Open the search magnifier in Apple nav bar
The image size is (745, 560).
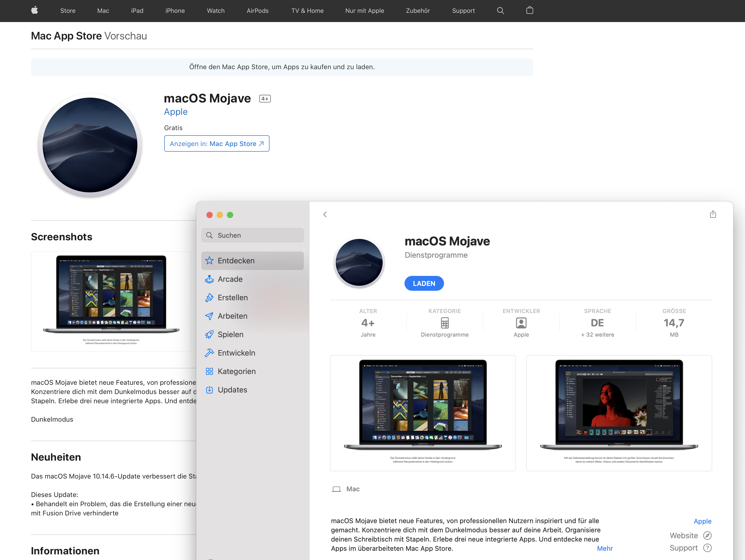(500, 11)
